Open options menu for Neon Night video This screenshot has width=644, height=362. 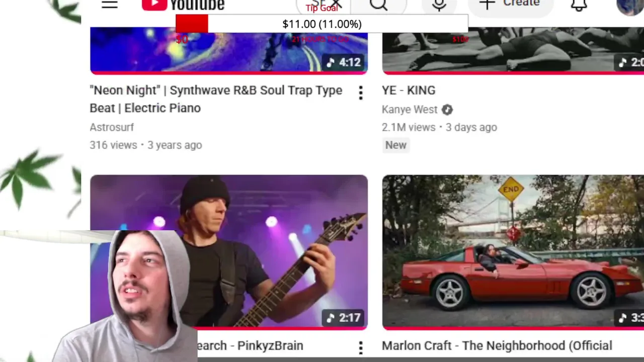point(361,93)
